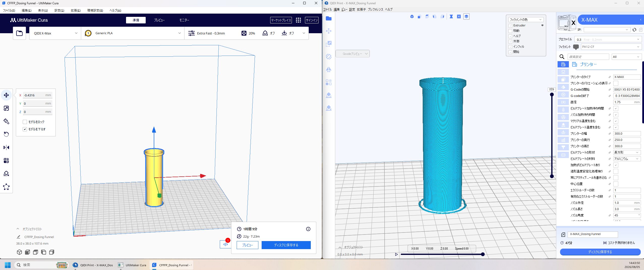
Task: Select the Rotate tool in Cura sidebar
Action: pos(6,134)
